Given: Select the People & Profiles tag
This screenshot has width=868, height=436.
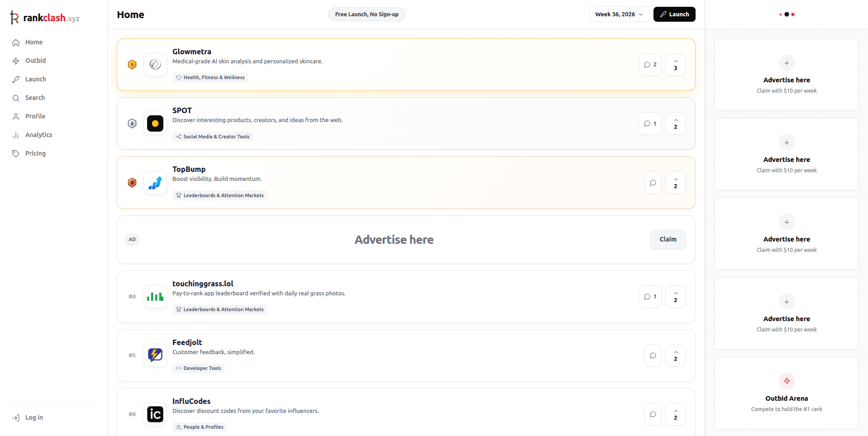Looking at the screenshot, I should (200, 427).
